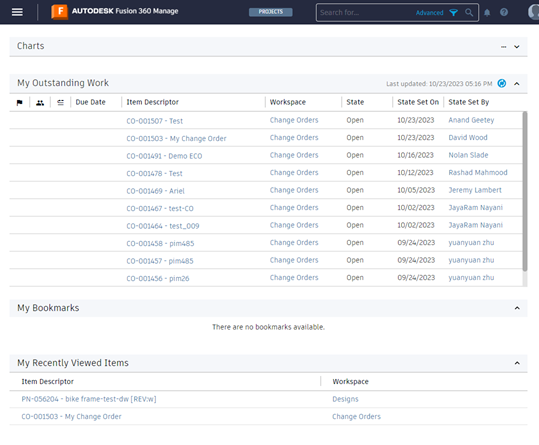Sort Recently Viewed by Item Descriptor
This screenshot has height=445, width=539.
coord(47,381)
